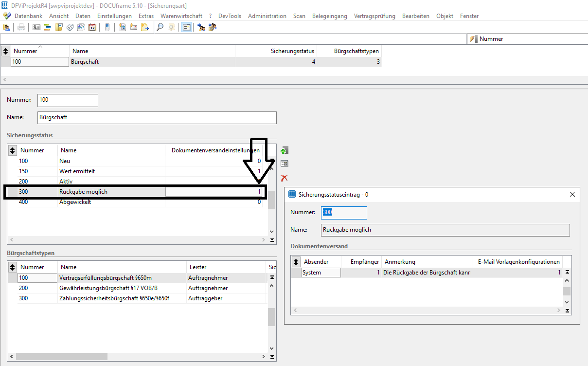This screenshot has width=588, height=366.
Task: Click the E-Mail Vorlagenkonfigurationen column header
Action: (x=517, y=262)
